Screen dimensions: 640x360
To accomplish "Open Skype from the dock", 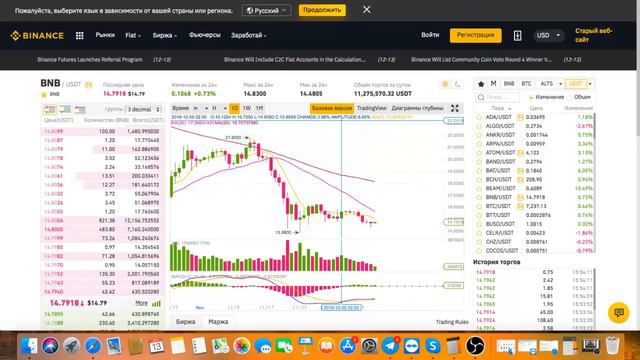I will click(x=433, y=346).
